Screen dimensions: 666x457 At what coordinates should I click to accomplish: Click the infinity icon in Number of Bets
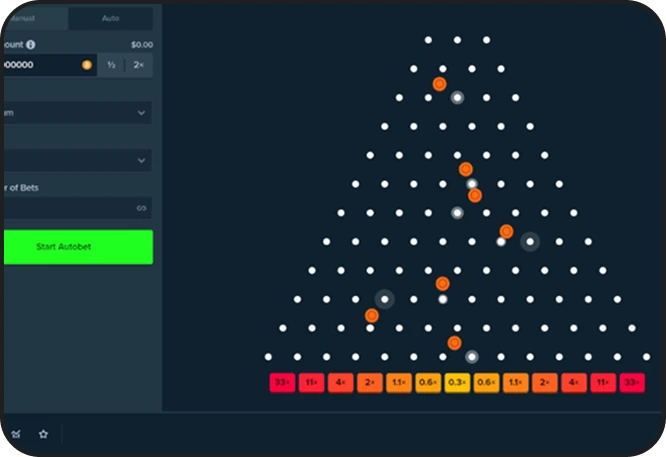coord(141,208)
